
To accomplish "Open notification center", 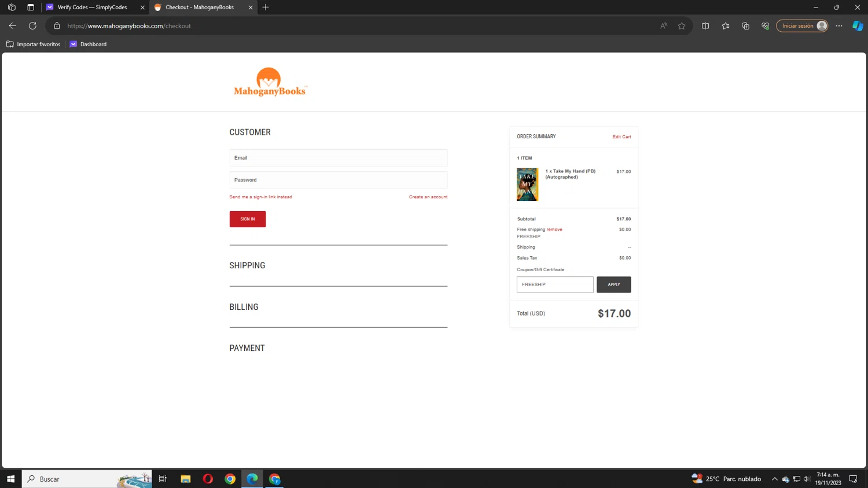I will [x=853, y=479].
